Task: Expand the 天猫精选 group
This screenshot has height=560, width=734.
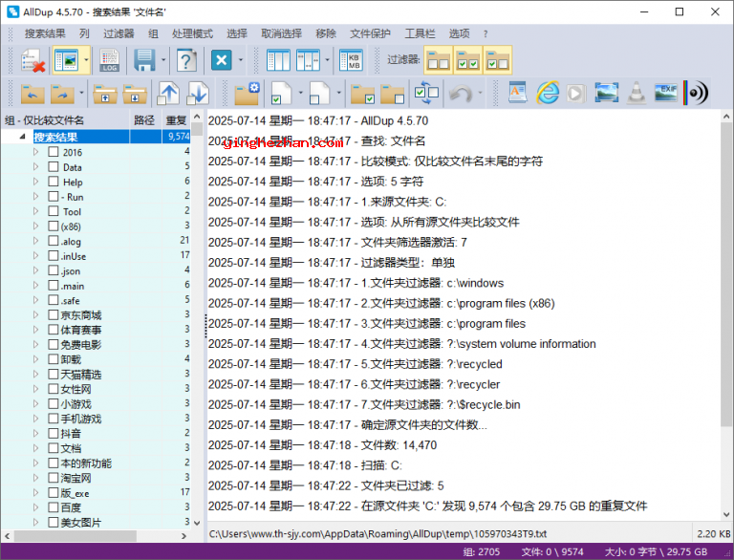Action: (36, 374)
